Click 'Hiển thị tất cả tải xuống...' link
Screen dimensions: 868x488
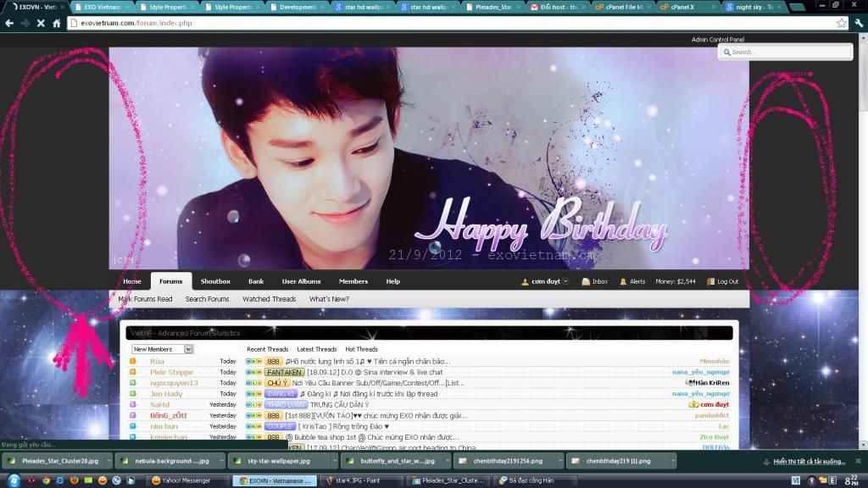point(810,462)
